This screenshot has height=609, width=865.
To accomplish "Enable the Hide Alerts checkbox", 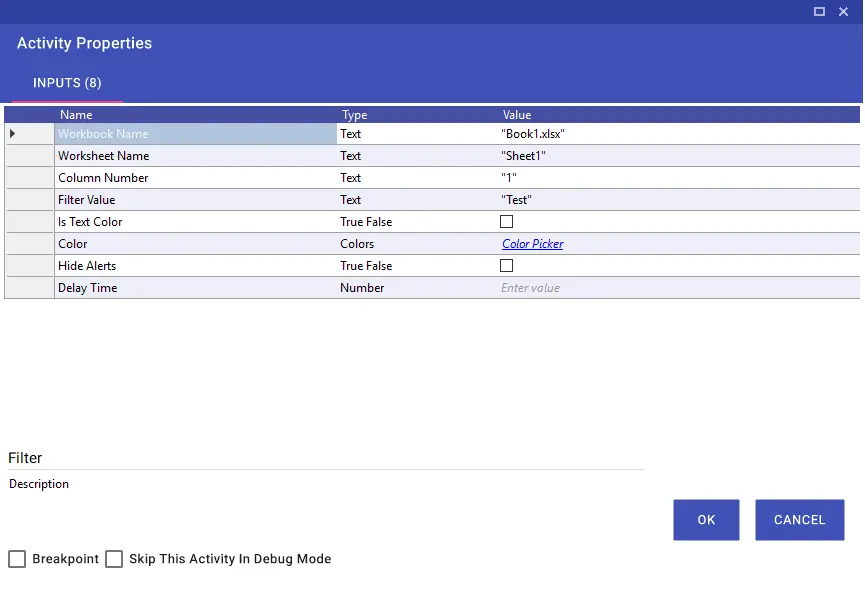I will click(x=506, y=266).
